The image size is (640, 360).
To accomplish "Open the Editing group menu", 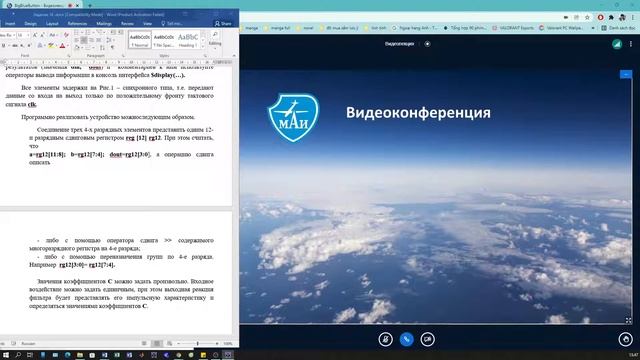I will [215, 39].
